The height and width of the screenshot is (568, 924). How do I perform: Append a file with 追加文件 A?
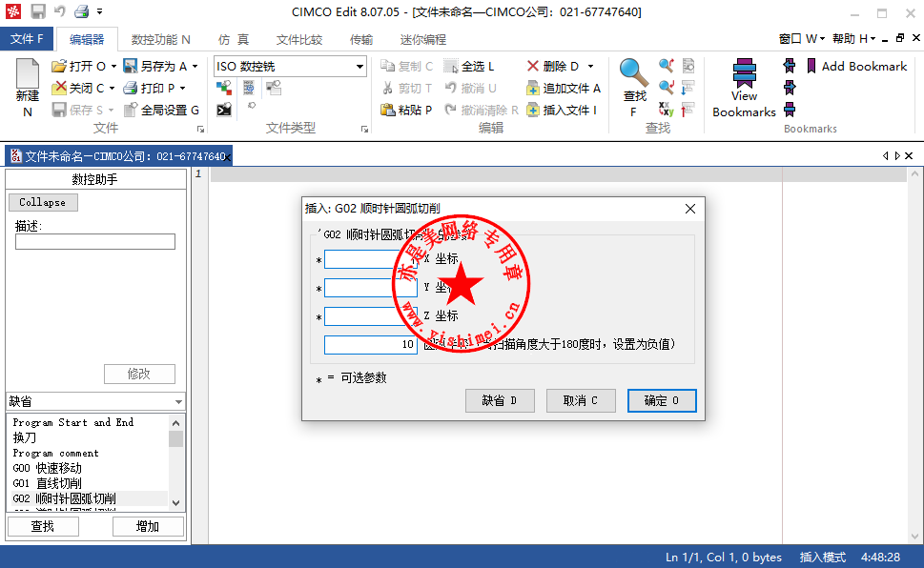pyautogui.click(x=564, y=88)
